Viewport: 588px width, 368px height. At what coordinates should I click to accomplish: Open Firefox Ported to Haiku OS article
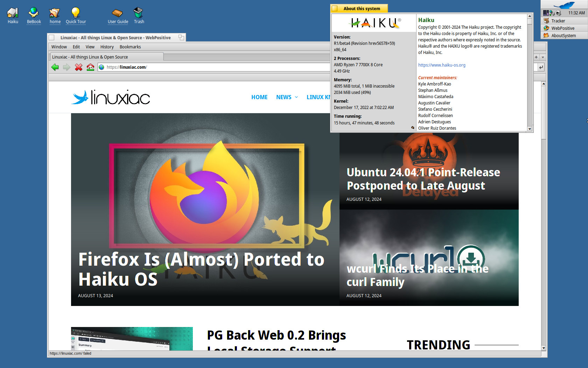tap(201, 269)
